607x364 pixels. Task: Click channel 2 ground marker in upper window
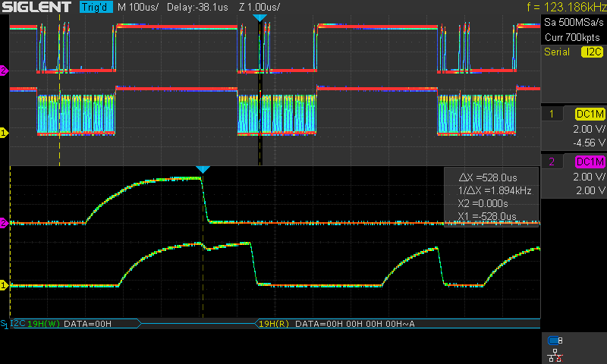coord(4,71)
